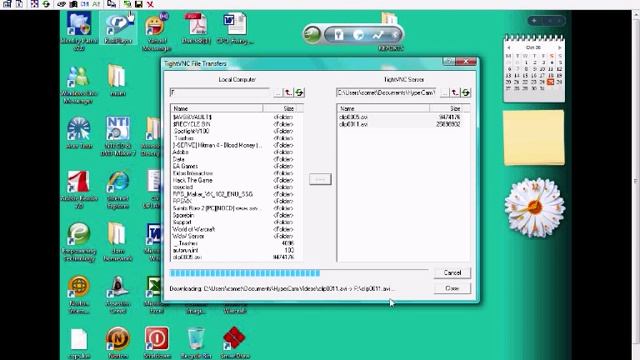The height and width of the screenshot is (360, 640).
Task: Open the Empowering Technology desktop shortcut
Action: coord(79,242)
